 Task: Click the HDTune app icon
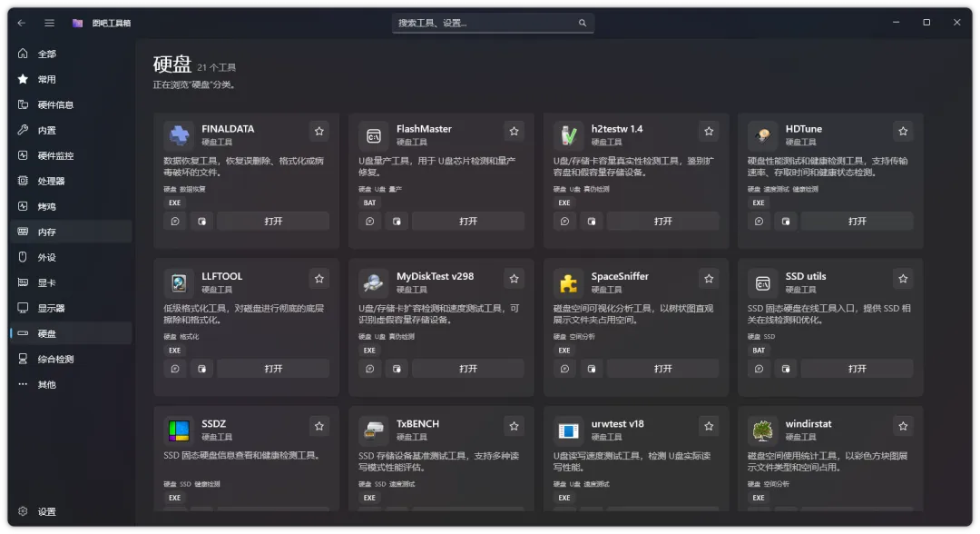(x=762, y=135)
